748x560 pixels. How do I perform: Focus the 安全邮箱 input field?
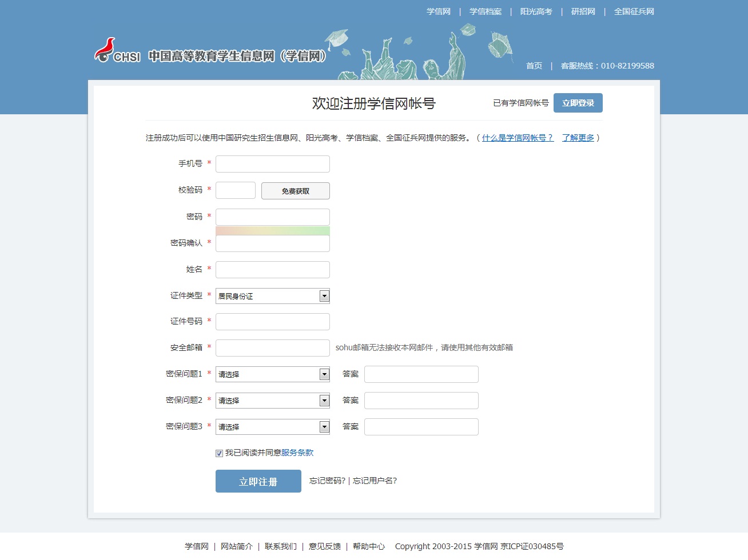click(273, 348)
